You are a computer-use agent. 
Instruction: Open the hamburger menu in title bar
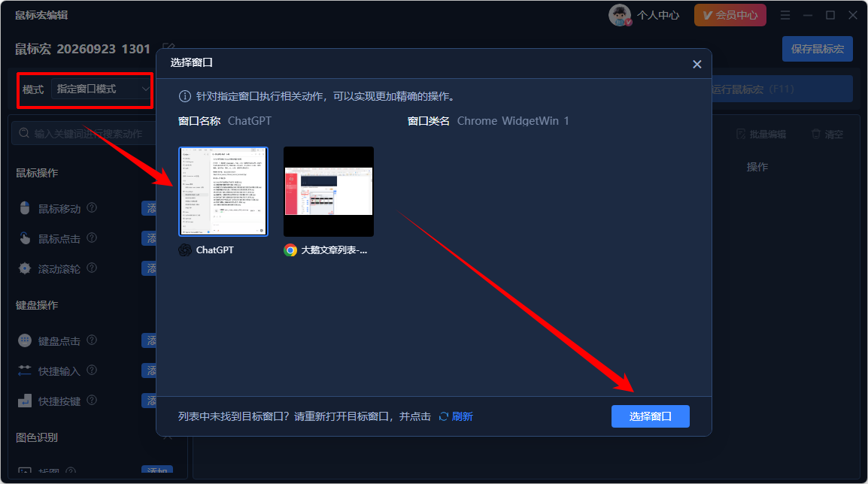click(x=785, y=16)
